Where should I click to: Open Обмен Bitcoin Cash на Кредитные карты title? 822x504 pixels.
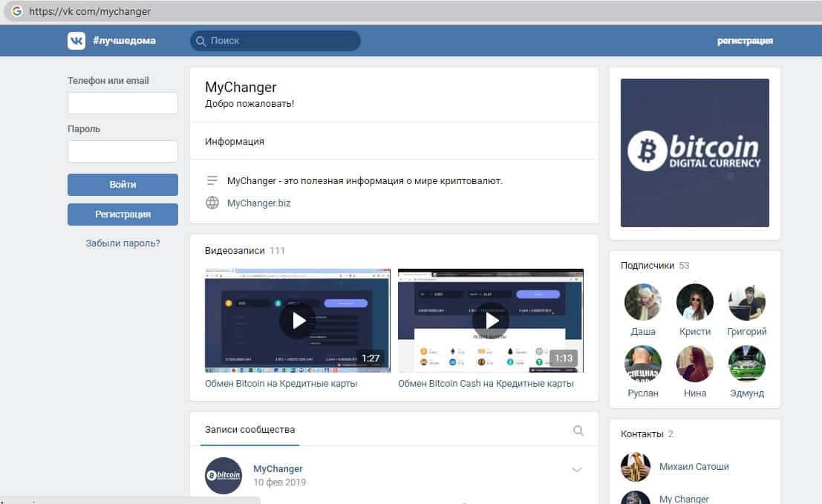coord(486,384)
